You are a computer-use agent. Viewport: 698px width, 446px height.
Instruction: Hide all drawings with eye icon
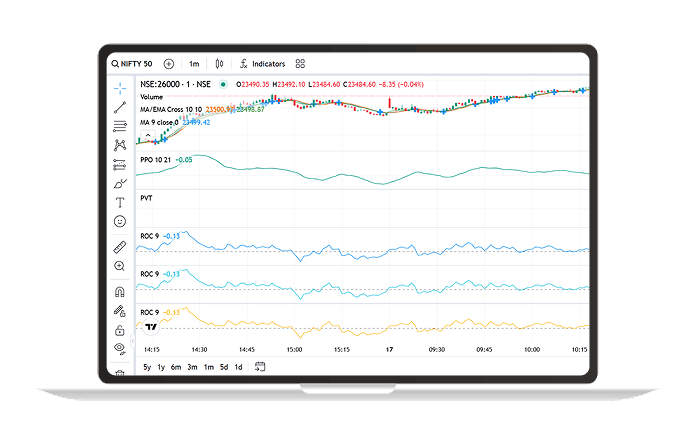pyautogui.click(x=120, y=348)
